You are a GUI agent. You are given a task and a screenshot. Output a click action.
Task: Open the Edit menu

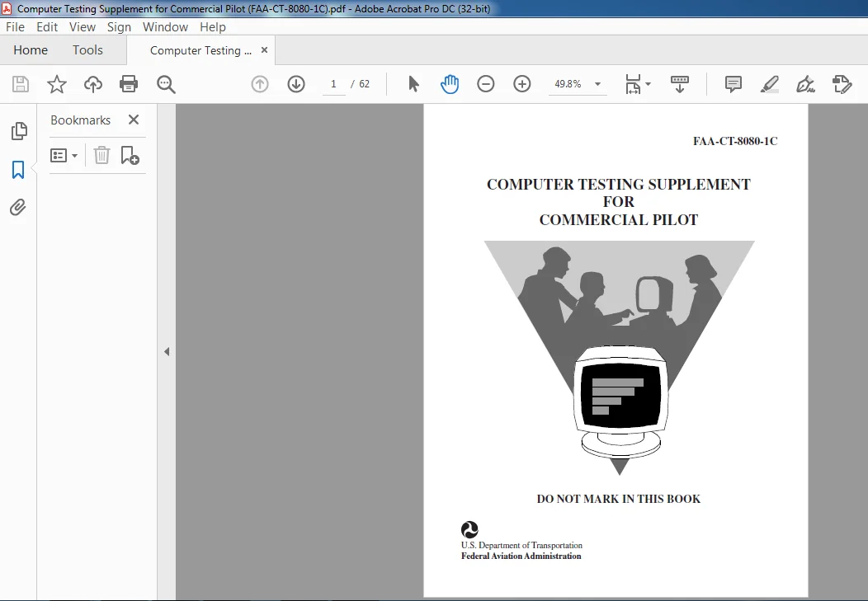pyautogui.click(x=47, y=27)
